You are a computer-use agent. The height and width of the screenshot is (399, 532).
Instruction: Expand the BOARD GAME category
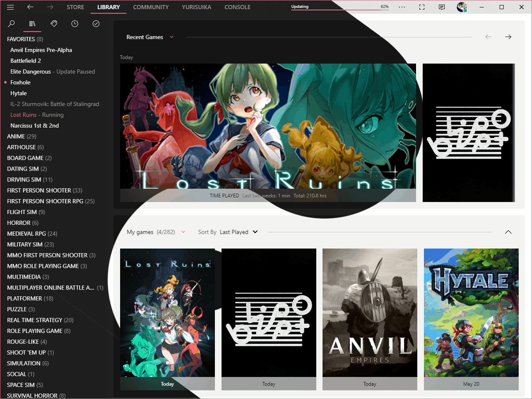[x=29, y=158]
